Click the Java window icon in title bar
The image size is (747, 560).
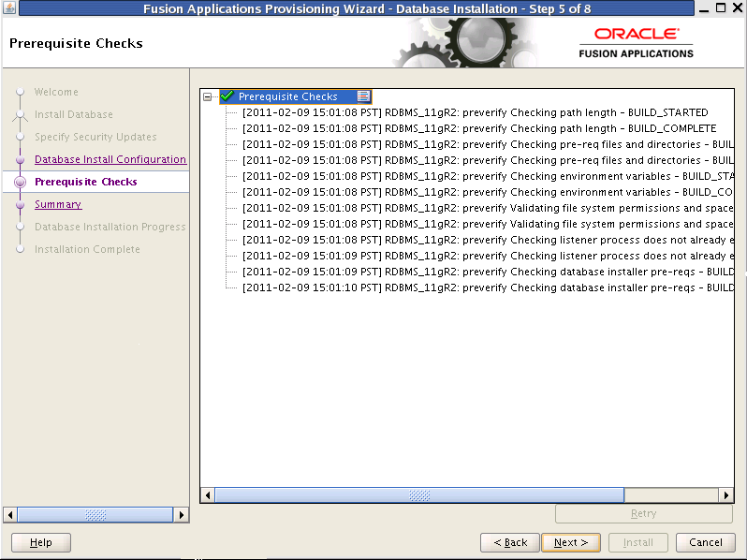pyautogui.click(x=9, y=7)
